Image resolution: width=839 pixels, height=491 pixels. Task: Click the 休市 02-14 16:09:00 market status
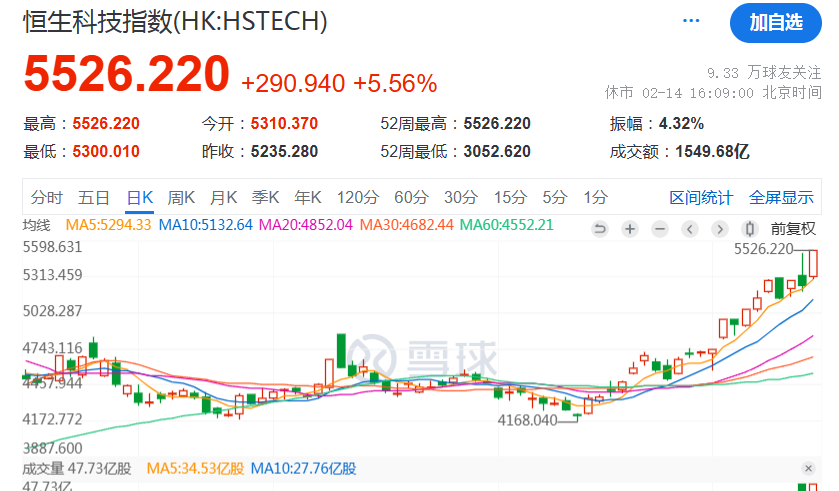(713, 93)
